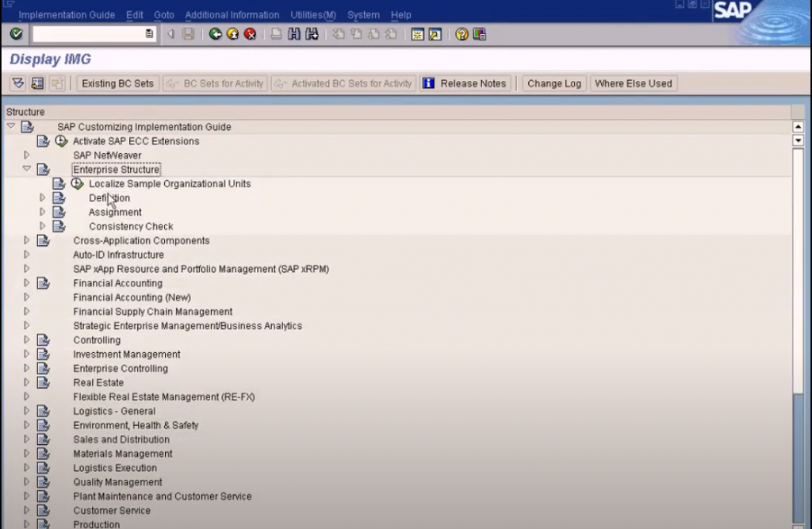Expand the Controlling node

(x=26, y=340)
